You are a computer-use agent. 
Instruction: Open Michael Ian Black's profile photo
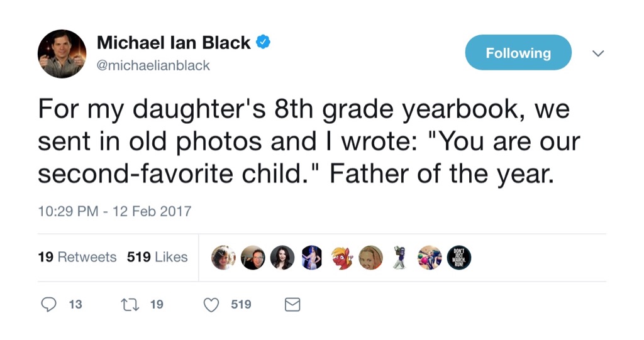(62, 53)
